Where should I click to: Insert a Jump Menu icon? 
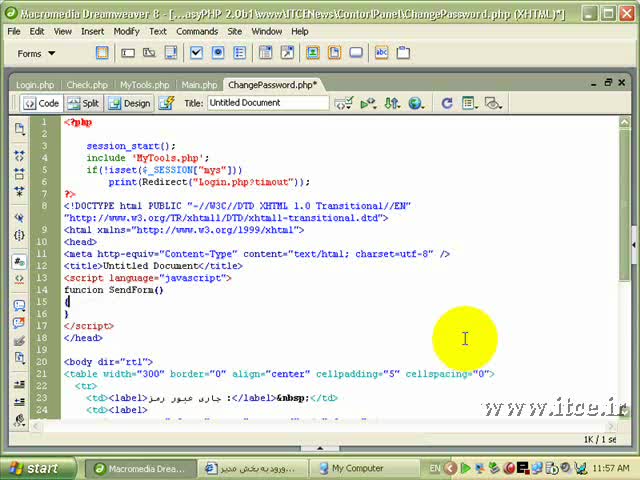coord(287,53)
